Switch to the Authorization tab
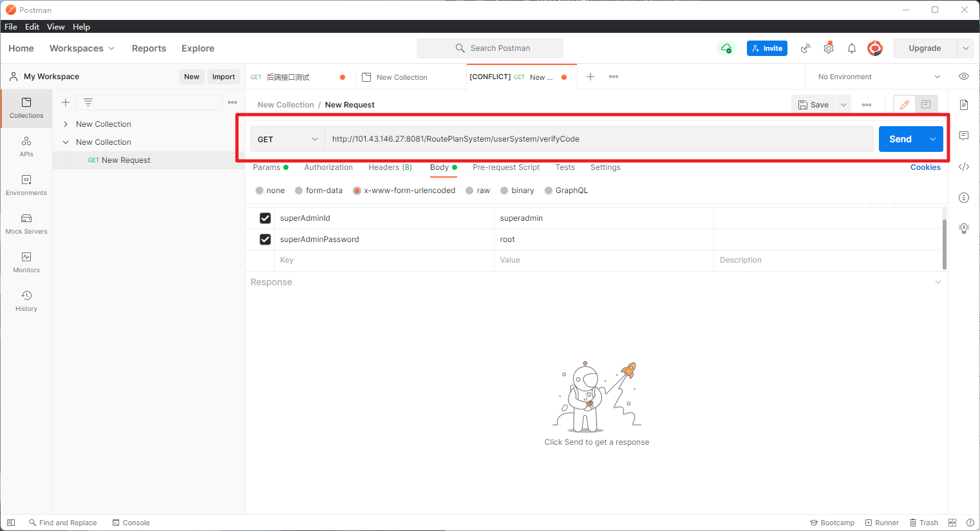 pyautogui.click(x=328, y=167)
